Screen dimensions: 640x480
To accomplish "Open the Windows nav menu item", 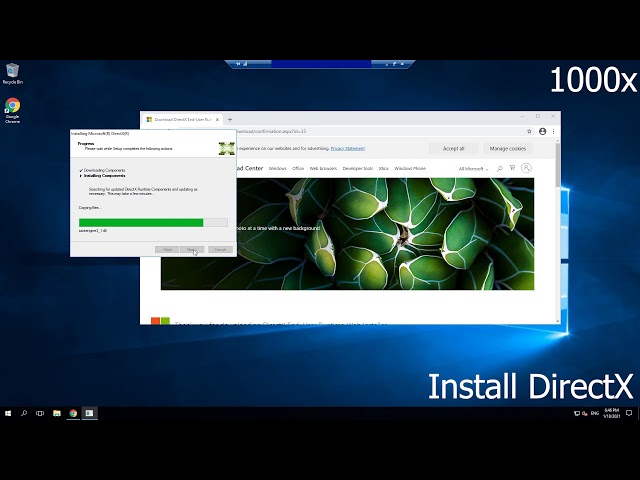I will (278, 168).
